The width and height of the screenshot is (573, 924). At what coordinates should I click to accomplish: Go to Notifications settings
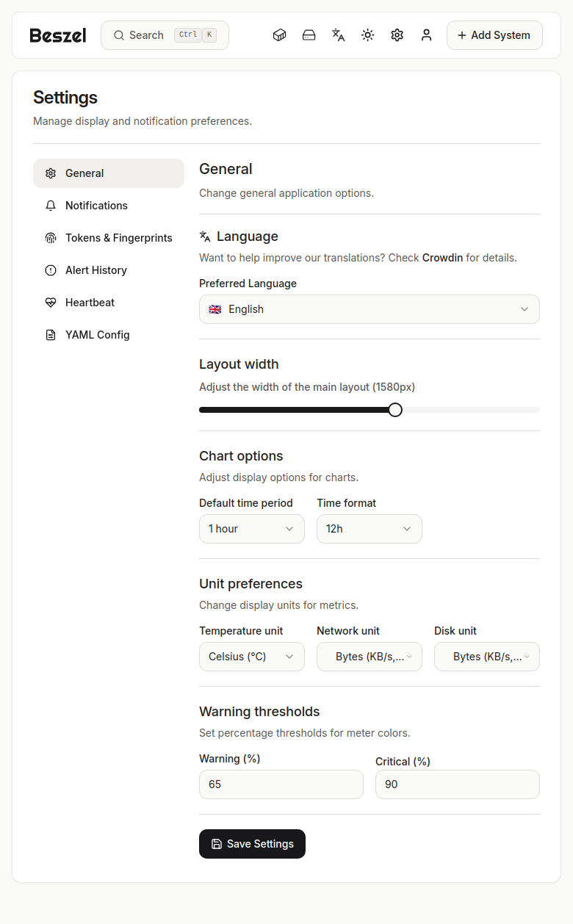pyautogui.click(x=109, y=206)
